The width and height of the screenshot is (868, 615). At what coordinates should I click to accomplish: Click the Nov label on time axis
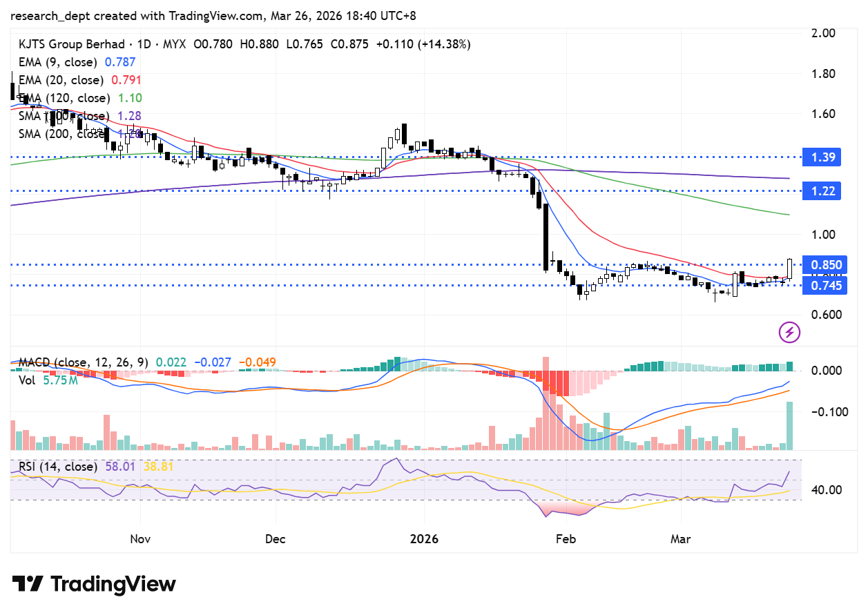(x=140, y=538)
